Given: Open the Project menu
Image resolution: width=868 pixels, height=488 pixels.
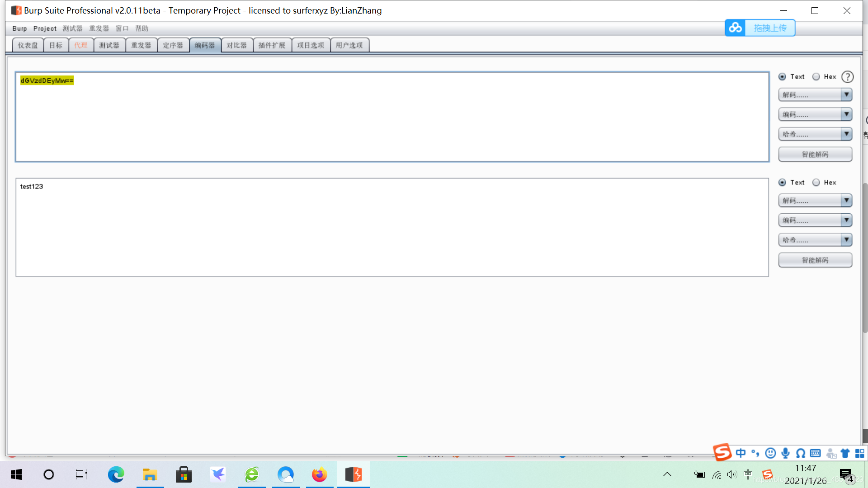Looking at the screenshot, I should pos(45,28).
